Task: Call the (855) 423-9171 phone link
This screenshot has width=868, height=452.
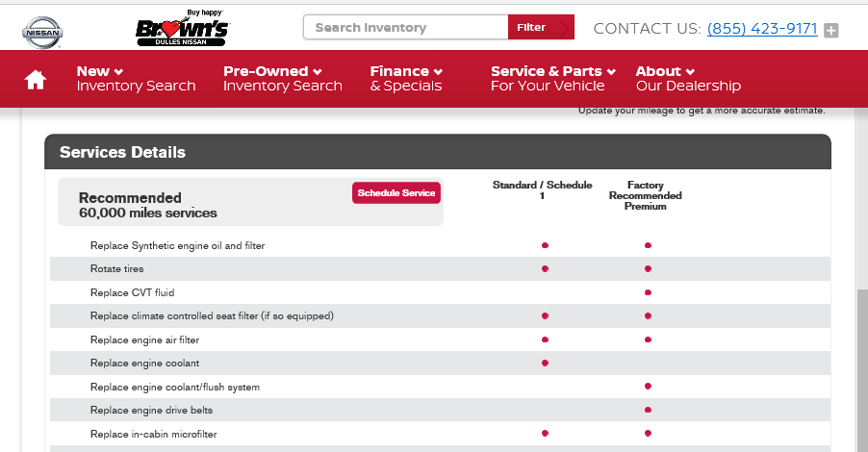Action: click(762, 29)
